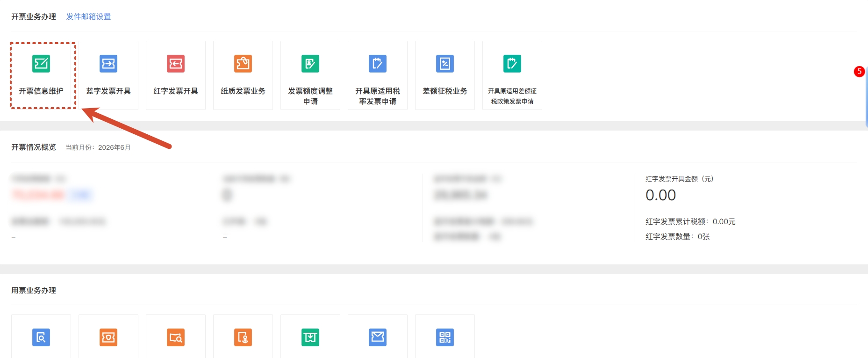Click blue document-search icon under 用票业务办理
Image resolution: width=868 pixels, height=358 pixels.
pyautogui.click(x=41, y=337)
